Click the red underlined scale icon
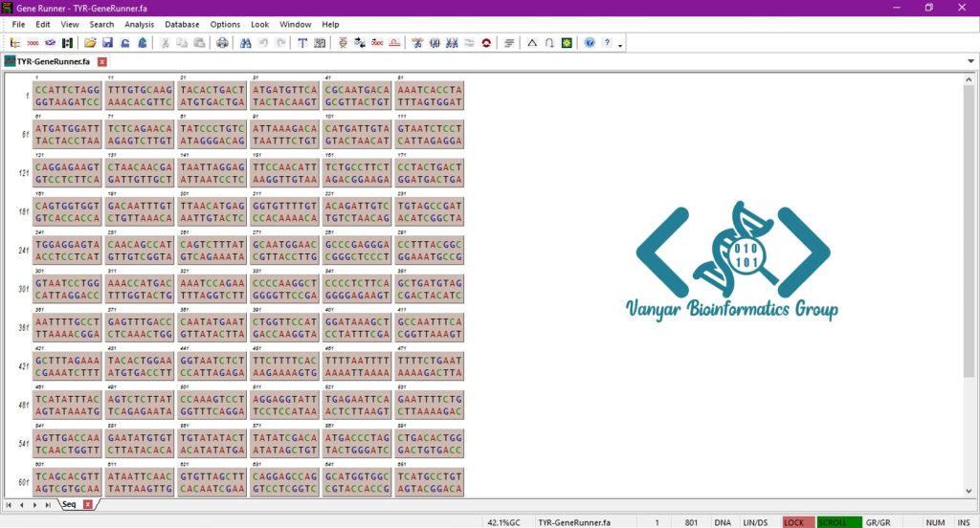The width and height of the screenshot is (980, 528). point(395,42)
